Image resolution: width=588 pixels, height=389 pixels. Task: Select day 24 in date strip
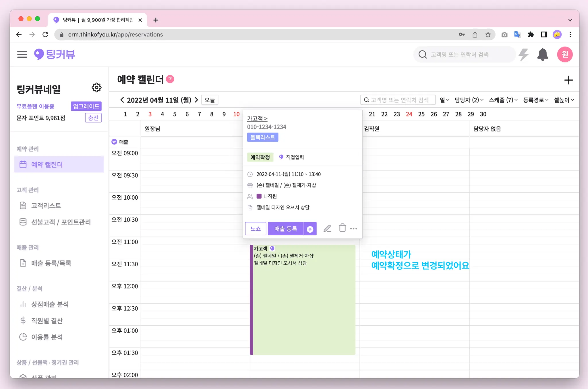point(409,114)
